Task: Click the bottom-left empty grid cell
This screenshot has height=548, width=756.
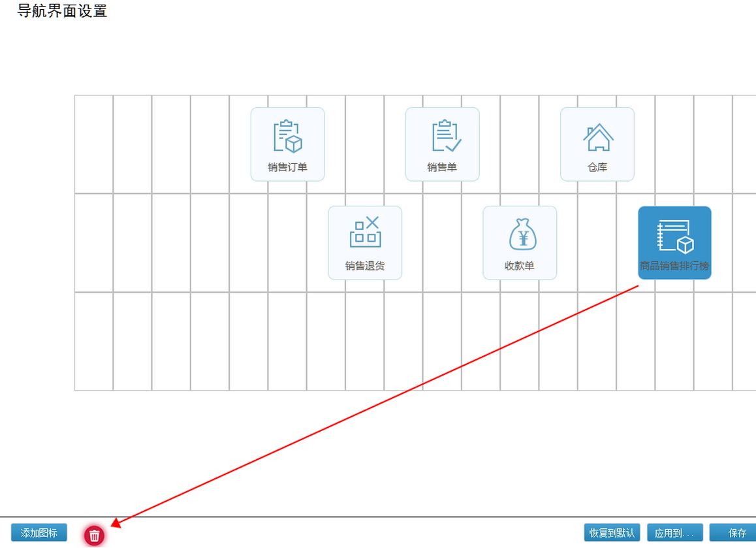Action: coord(94,341)
